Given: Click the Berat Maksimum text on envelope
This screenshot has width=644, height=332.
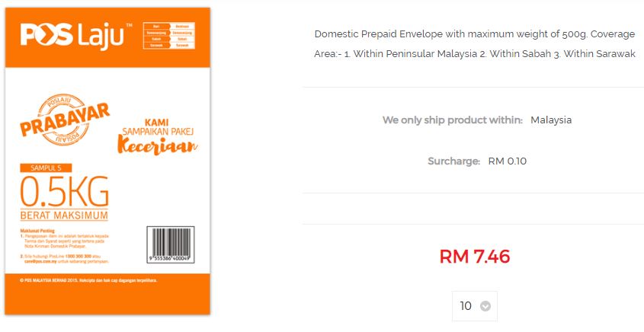Looking at the screenshot, I should tap(64, 215).
